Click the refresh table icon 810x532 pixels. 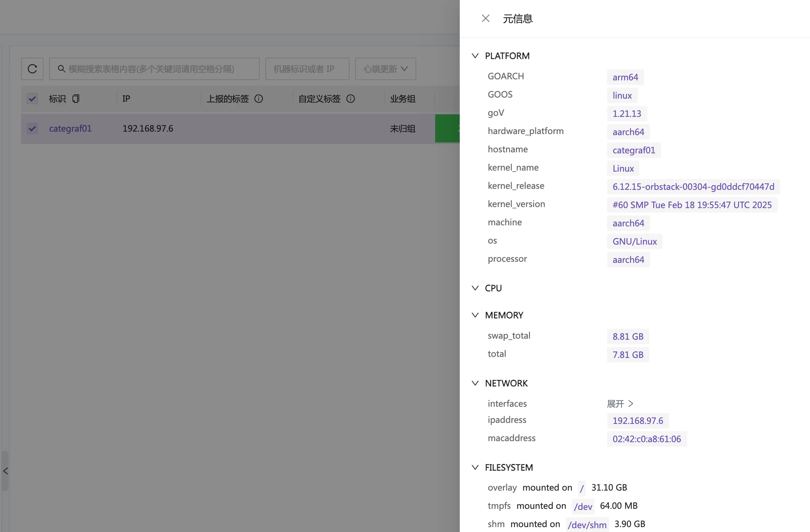[x=32, y=69]
